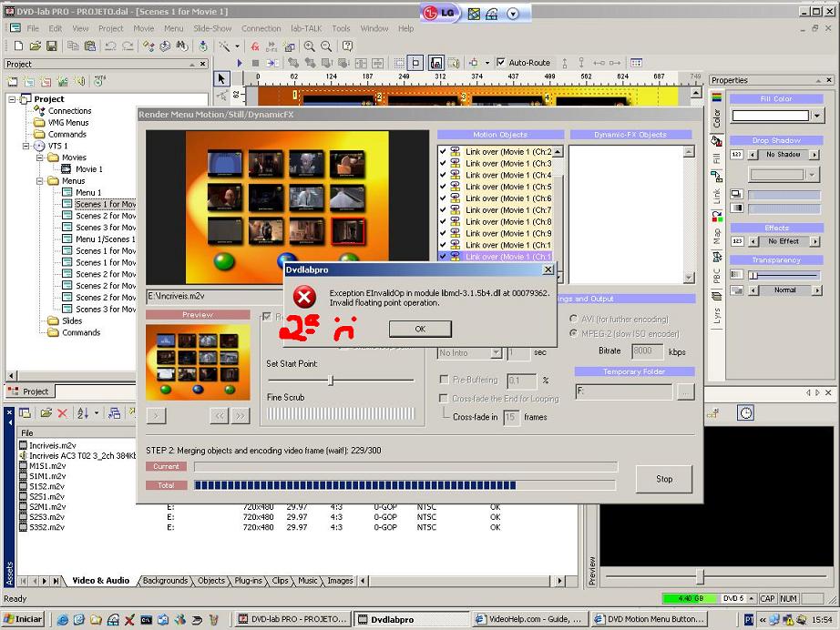
Task: Zoom in with the magnifier plus icon
Action: tap(309, 46)
